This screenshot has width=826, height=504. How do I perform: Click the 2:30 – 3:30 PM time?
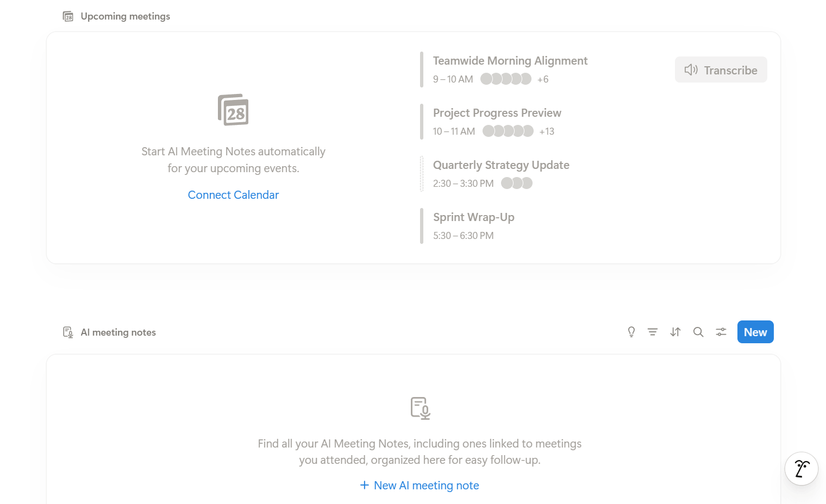click(463, 184)
